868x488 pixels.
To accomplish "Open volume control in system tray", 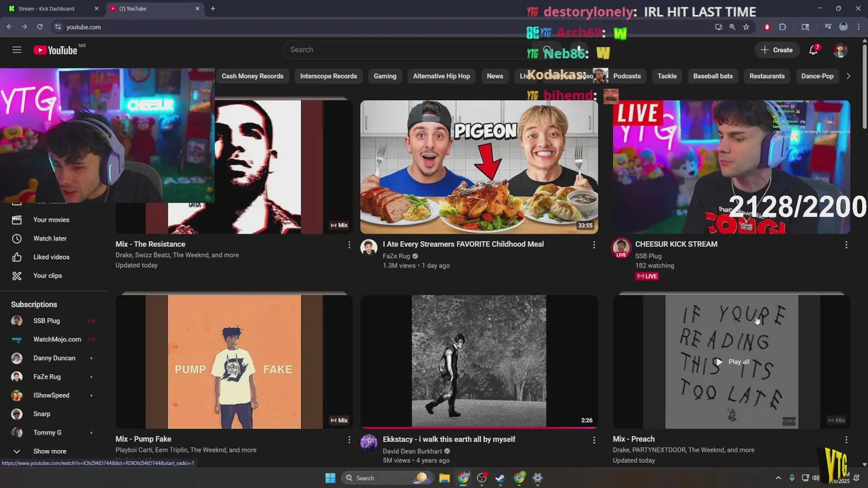I will click(x=816, y=478).
